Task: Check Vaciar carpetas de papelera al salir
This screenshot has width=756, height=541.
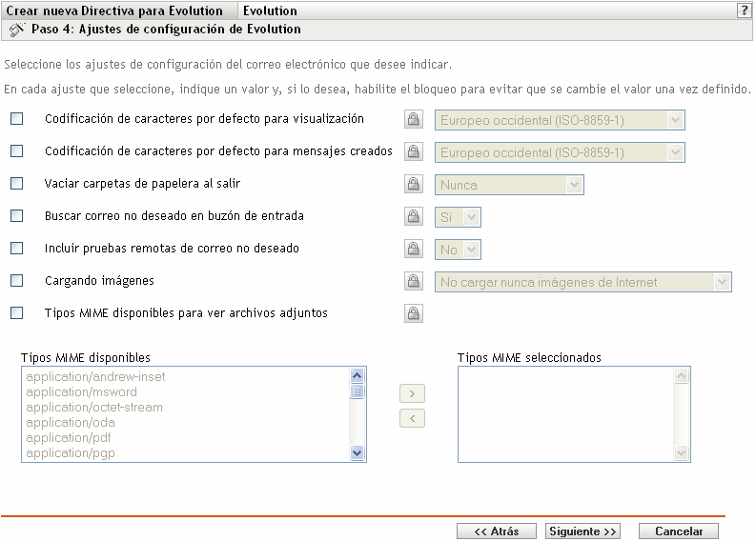Action: coord(17,183)
